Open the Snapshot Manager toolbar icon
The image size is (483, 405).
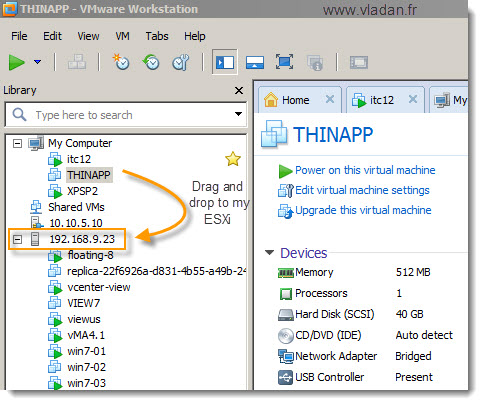[x=181, y=62]
